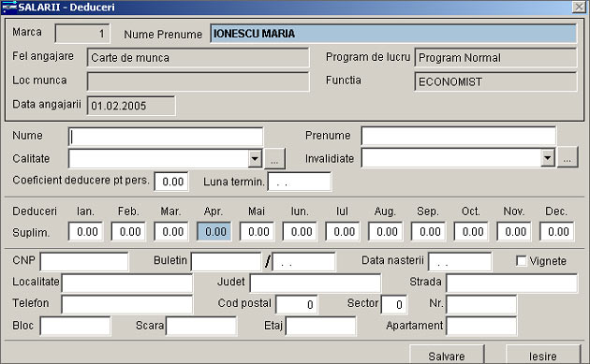Click the 01.02.2005 employment date field

tap(131, 106)
